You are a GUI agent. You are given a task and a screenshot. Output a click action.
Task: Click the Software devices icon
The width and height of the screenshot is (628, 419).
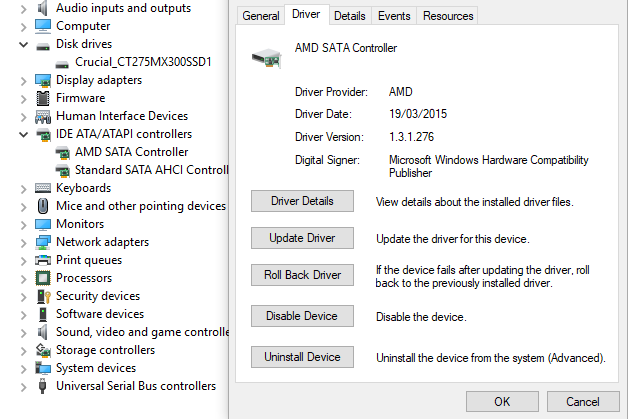[43, 314]
